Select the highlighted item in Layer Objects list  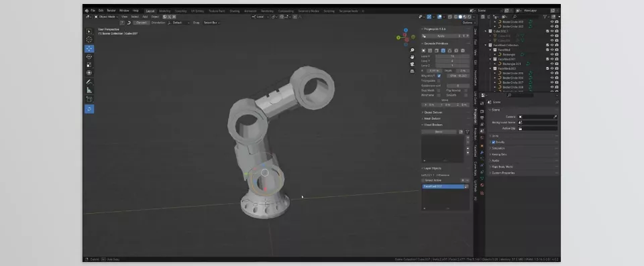tap(443, 186)
